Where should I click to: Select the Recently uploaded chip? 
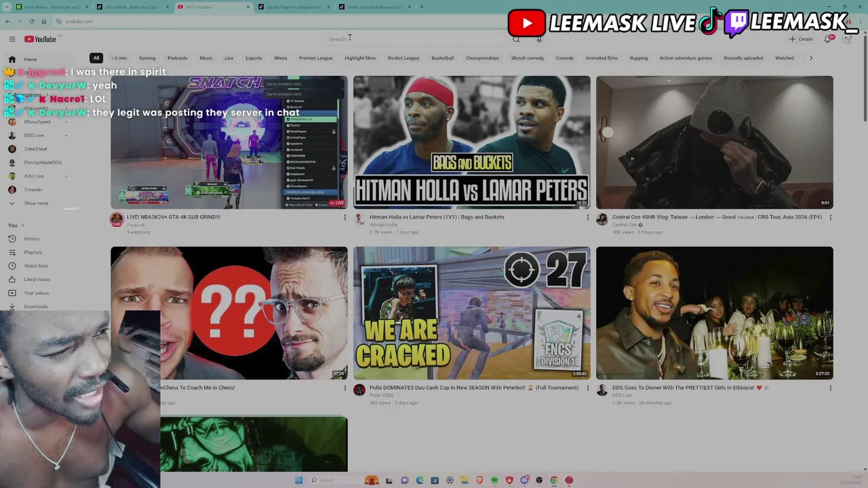click(x=743, y=58)
